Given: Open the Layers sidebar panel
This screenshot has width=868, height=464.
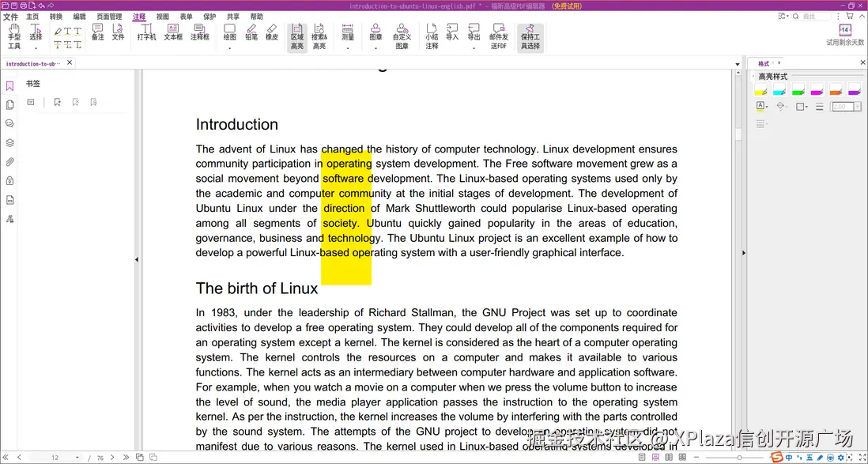Looking at the screenshot, I should 9,142.
